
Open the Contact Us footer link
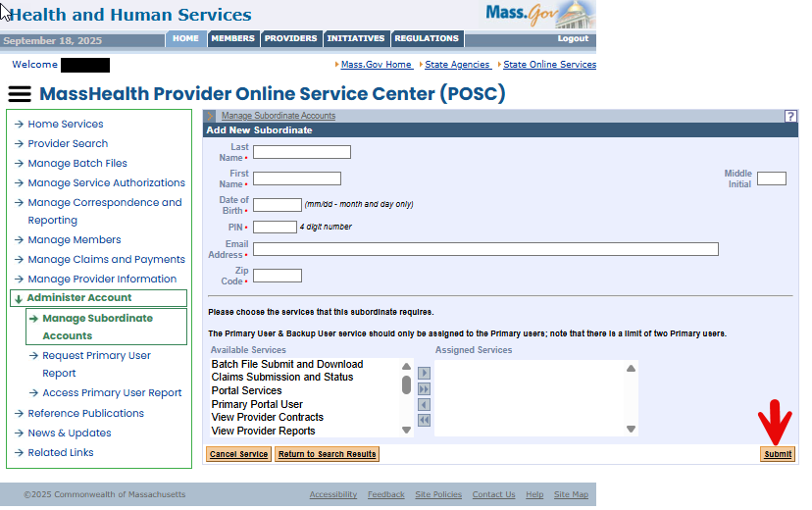493,494
